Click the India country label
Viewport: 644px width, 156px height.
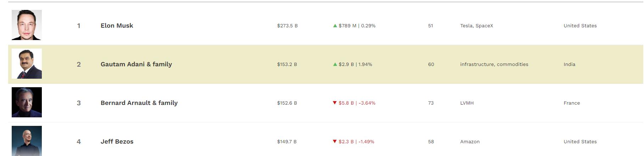pyautogui.click(x=570, y=64)
